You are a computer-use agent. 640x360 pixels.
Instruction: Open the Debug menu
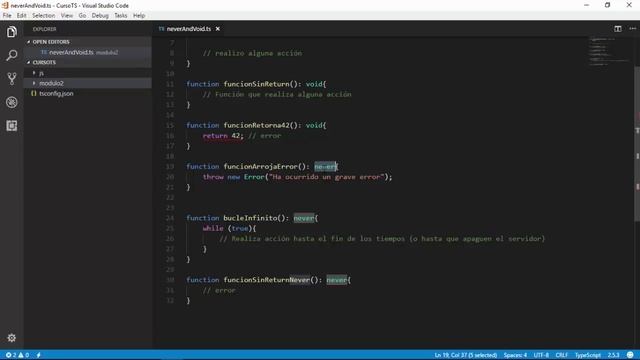tap(100, 16)
